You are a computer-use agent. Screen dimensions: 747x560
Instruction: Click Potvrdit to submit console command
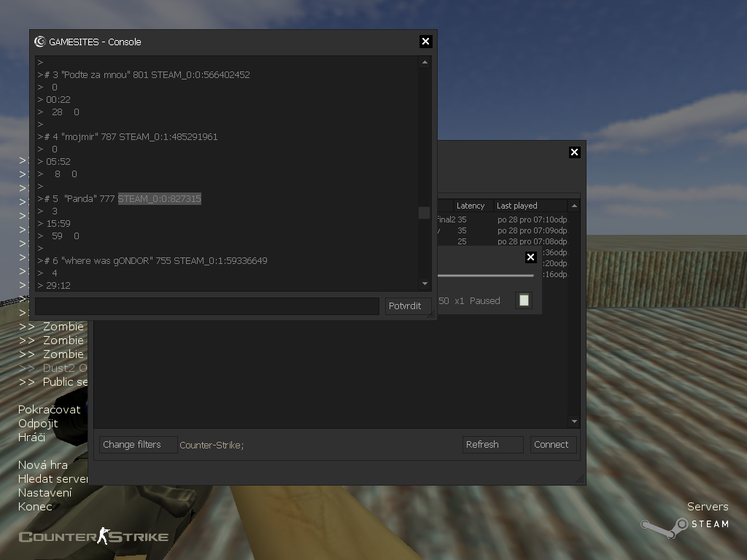[x=407, y=306]
